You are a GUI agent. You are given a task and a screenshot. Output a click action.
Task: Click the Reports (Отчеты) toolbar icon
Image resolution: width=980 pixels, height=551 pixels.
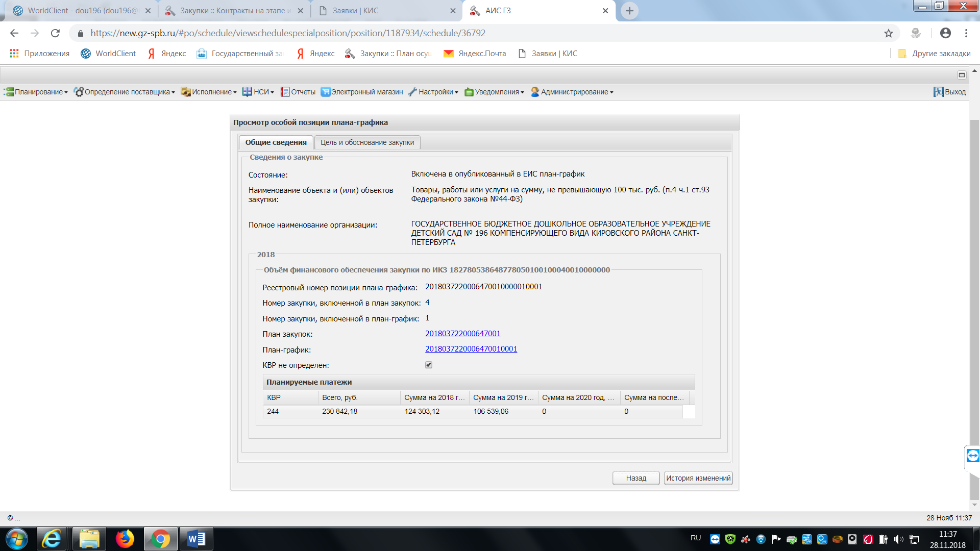285,92
